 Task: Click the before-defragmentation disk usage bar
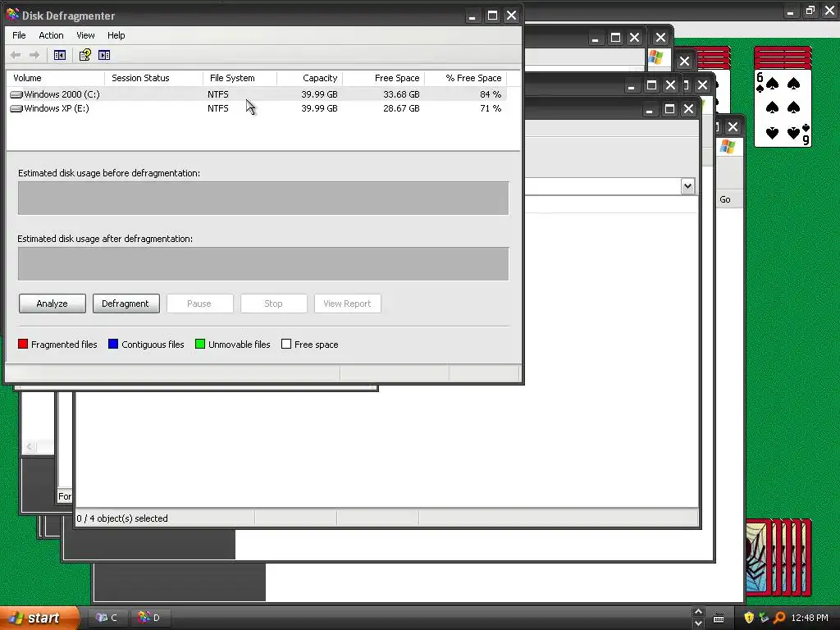pyautogui.click(x=263, y=199)
